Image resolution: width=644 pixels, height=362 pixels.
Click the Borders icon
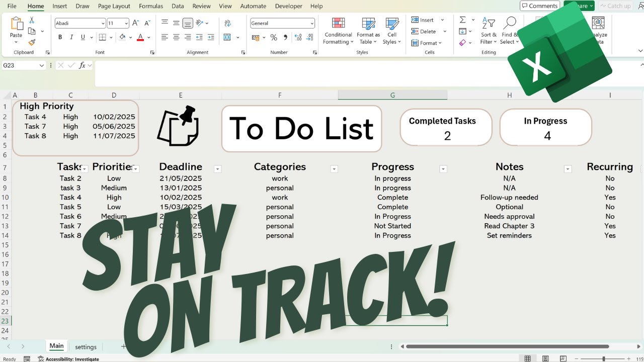click(102, 37)
